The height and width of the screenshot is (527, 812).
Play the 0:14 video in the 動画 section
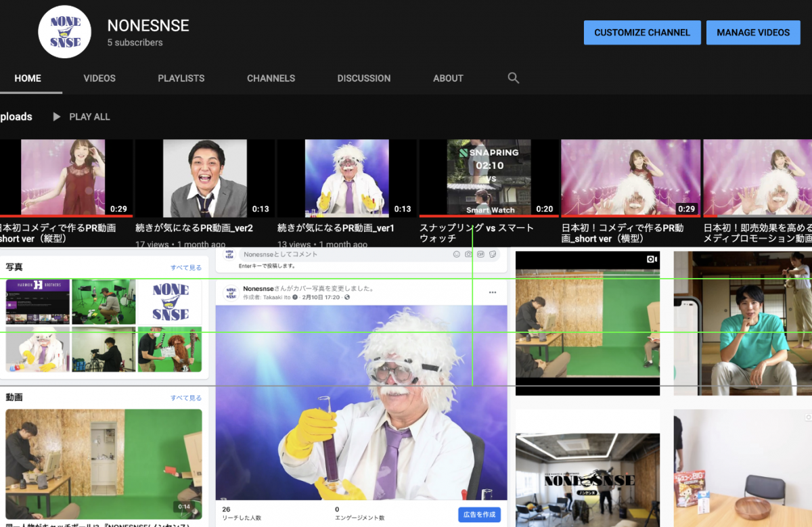pos(104,464)
